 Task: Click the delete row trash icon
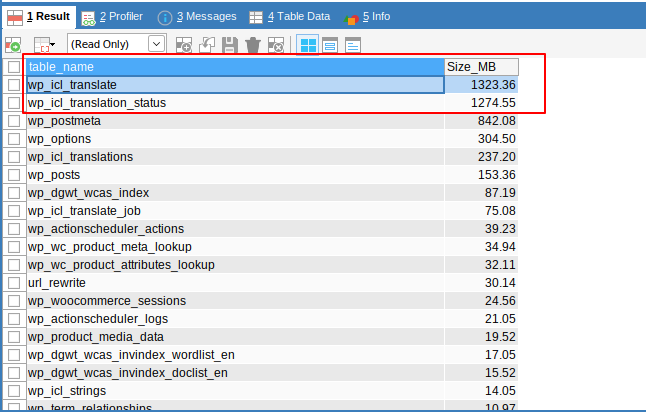[x=253, y=44]
